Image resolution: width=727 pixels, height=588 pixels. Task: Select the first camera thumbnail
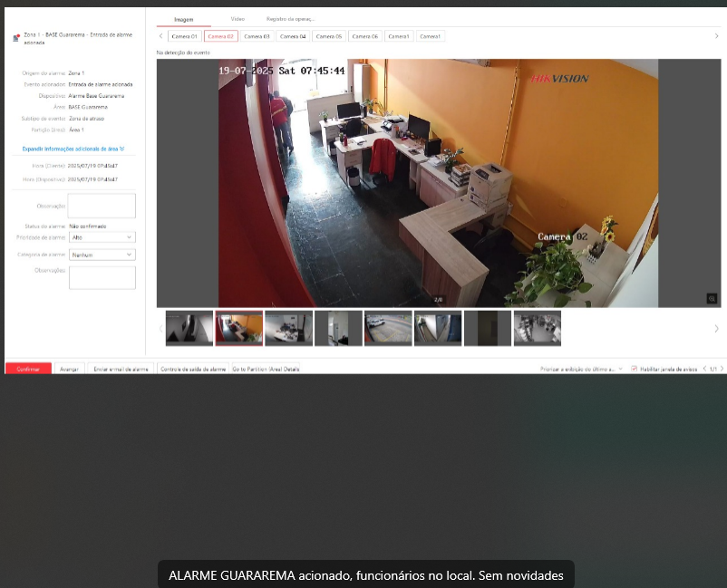[189, 328]
